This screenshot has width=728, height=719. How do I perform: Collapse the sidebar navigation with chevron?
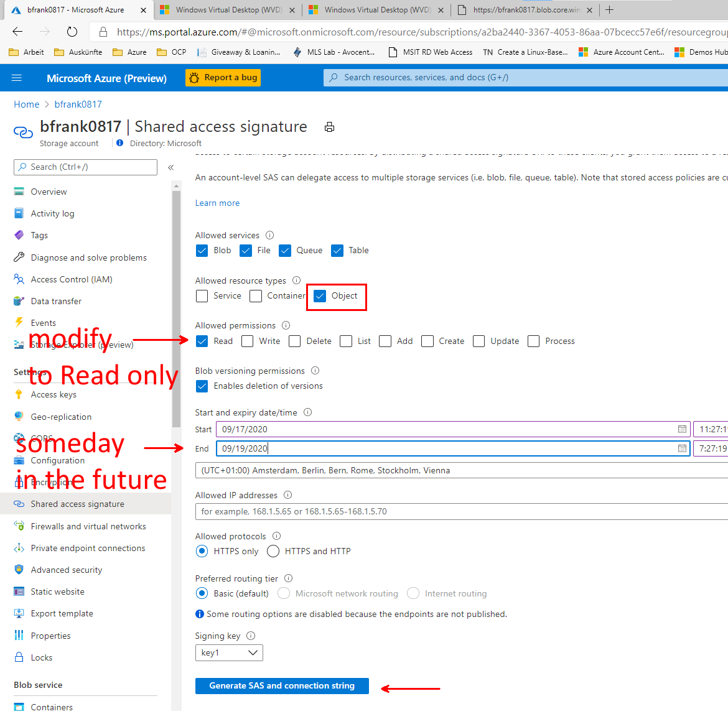[170, 167]
